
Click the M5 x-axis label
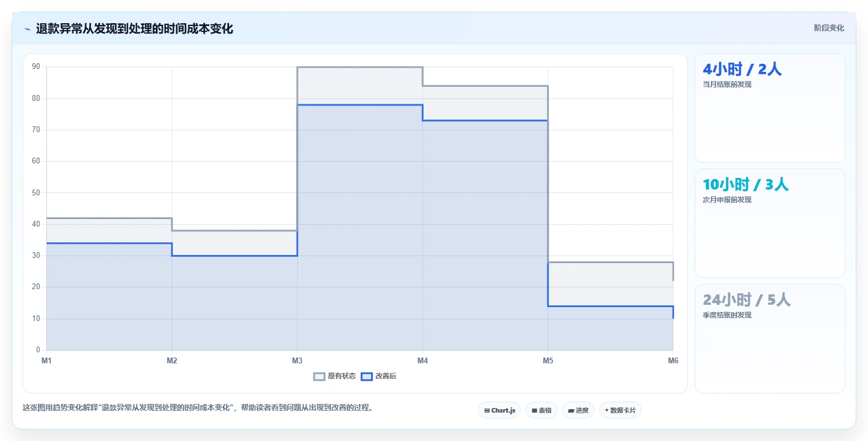pyautogui.click(x=548, y=361)
